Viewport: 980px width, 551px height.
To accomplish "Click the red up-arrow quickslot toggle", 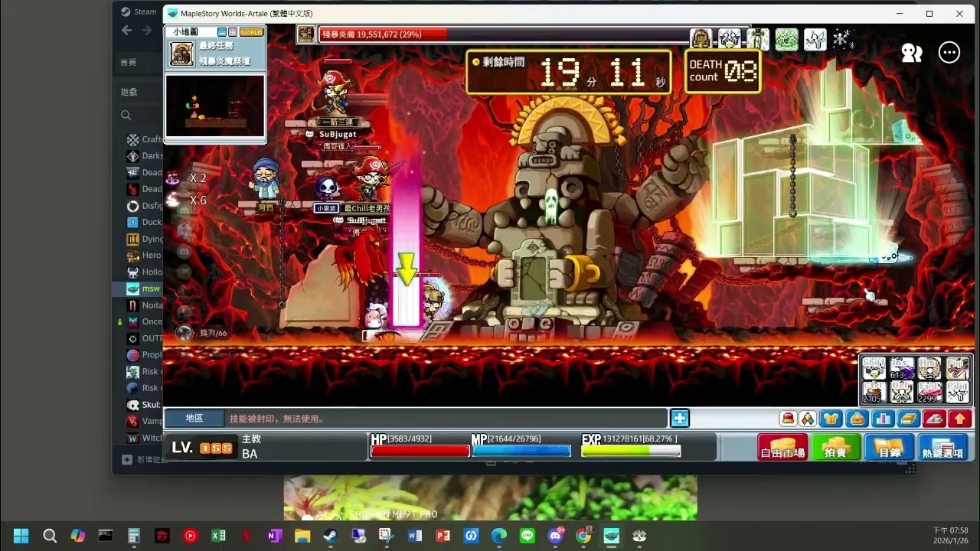I will click(x=960, y=419).
